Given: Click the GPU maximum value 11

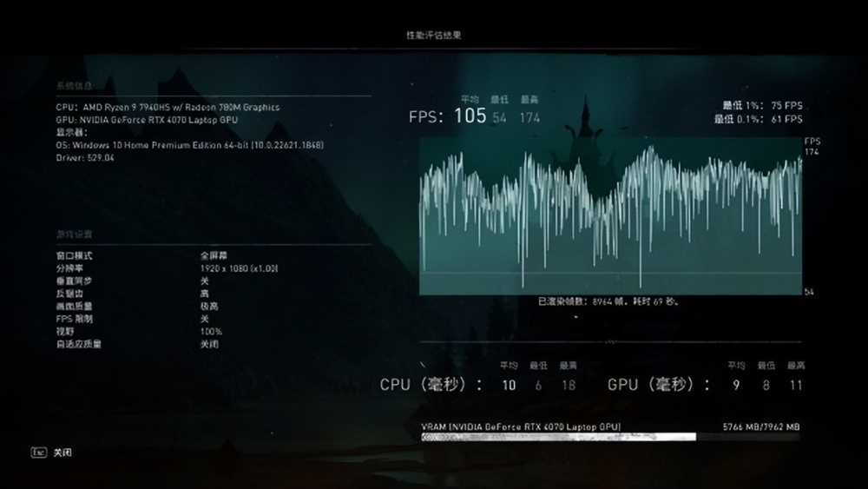Looking at the screenshot, I should click(796, 386).
